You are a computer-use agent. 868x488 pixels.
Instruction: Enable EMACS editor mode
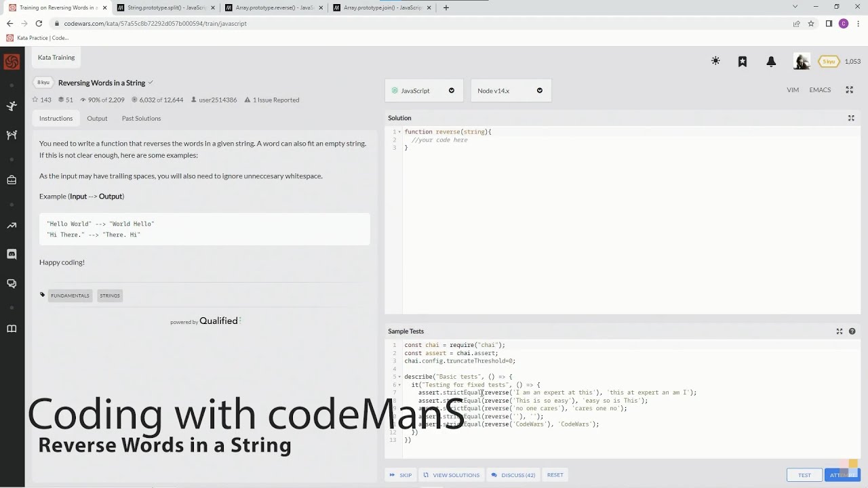820,89
